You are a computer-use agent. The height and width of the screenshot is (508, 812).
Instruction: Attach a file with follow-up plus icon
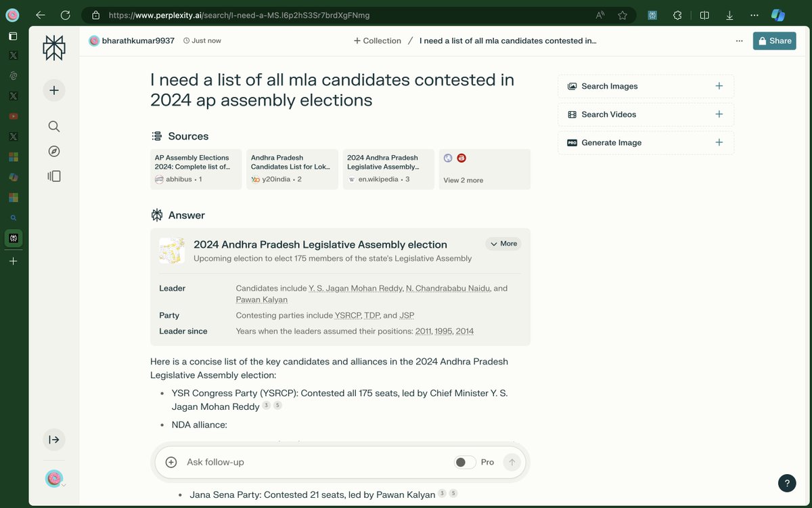click(x=171, y=462)
